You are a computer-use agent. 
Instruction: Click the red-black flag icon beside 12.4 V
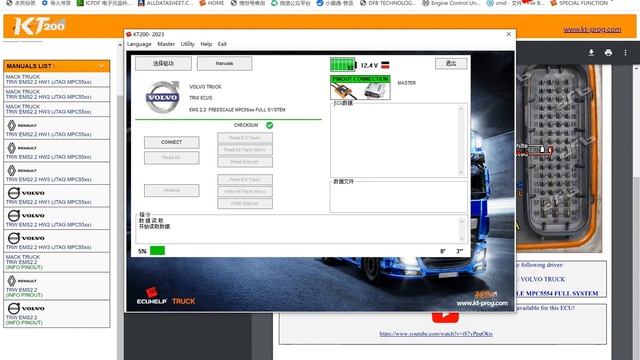385,65
